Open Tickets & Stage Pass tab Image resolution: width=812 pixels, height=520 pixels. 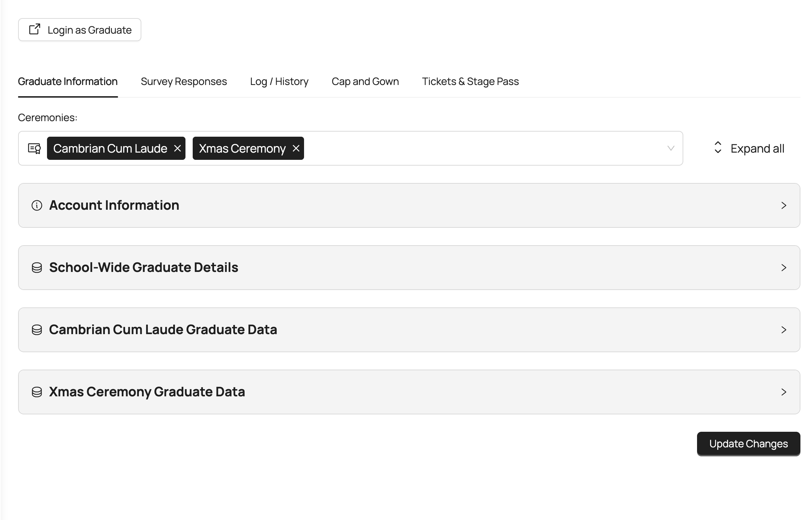click(470, 81)
